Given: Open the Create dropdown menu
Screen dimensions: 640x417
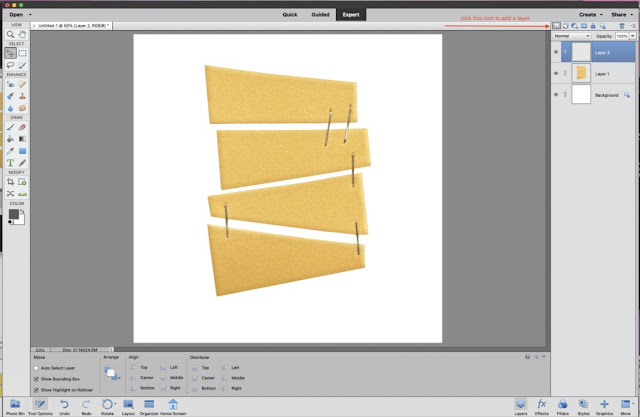Looking at the screenshot, I should click(x=591, y=15).
